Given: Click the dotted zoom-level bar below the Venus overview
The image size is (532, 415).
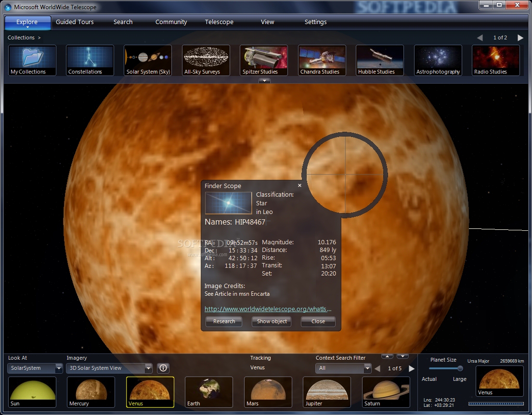Looking at the screenshot, I should 496,403.
